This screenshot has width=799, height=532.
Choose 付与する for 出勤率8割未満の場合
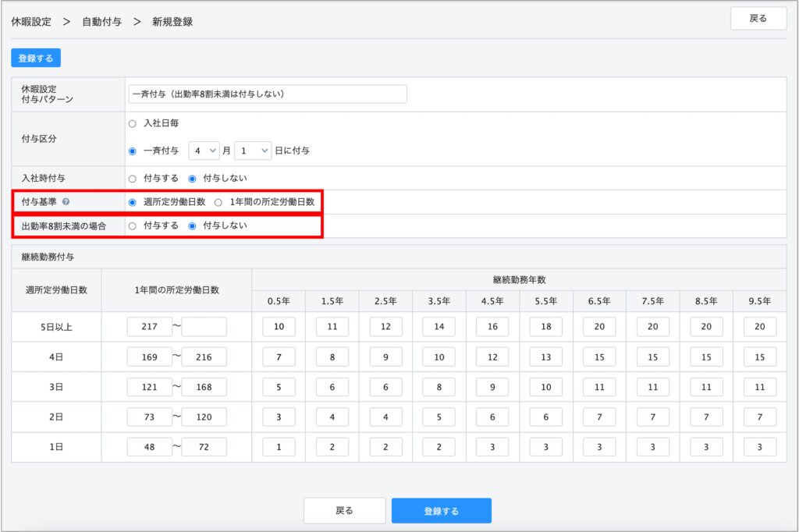click(x=133, y=225)
